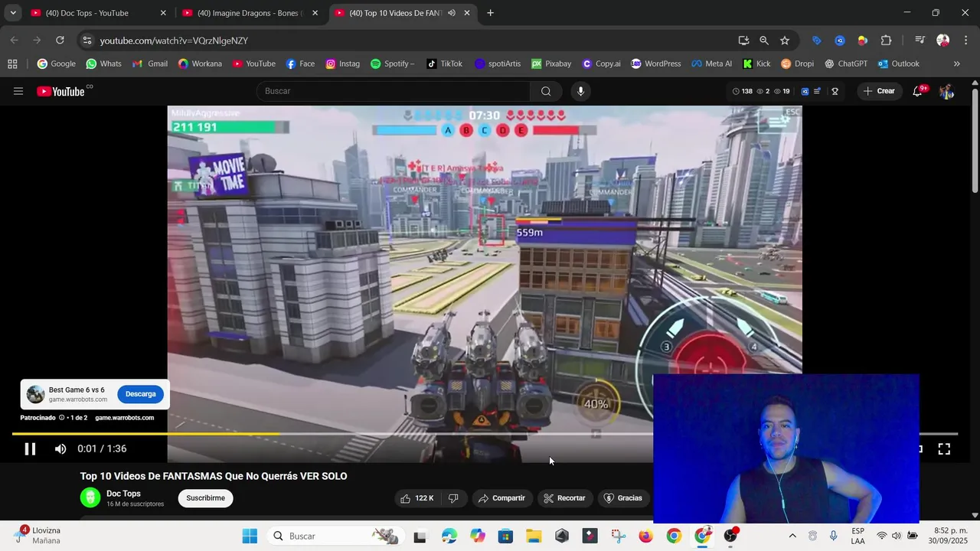Open Doc Tops channel avatar
This screenshot has width=980, height=551.
click(x=90, y=497)
